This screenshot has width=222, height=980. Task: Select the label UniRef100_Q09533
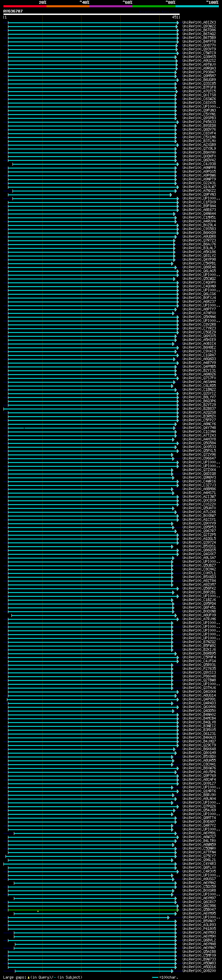[199, 447]
